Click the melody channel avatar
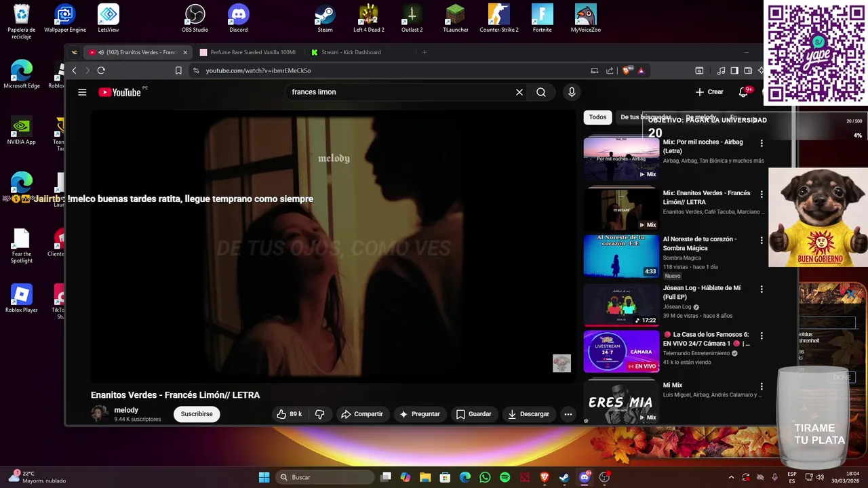The width and height of the screenshot is (868, 488). (x=100, y=413)
